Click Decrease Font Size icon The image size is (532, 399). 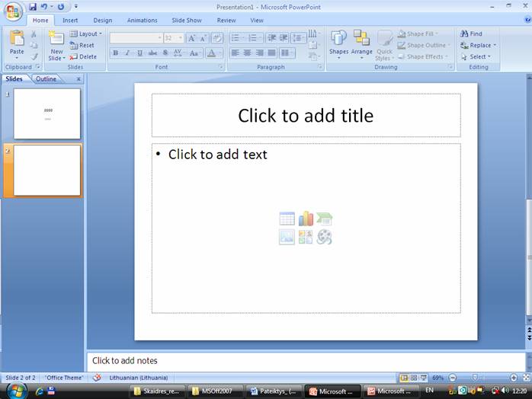(203, 38)
